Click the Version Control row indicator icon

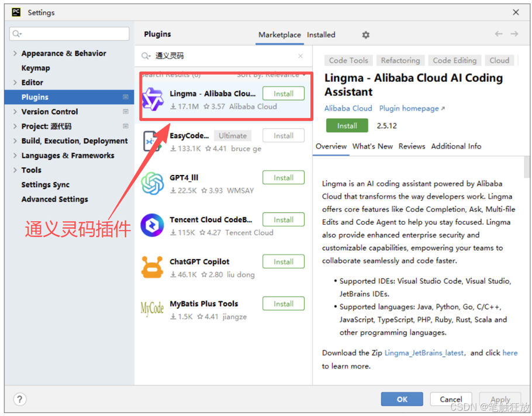126,111
